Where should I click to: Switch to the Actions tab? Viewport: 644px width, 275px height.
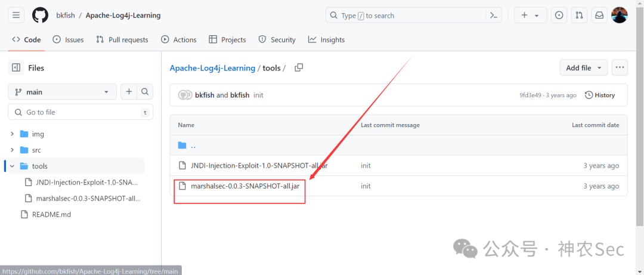(x=179, y=40)
